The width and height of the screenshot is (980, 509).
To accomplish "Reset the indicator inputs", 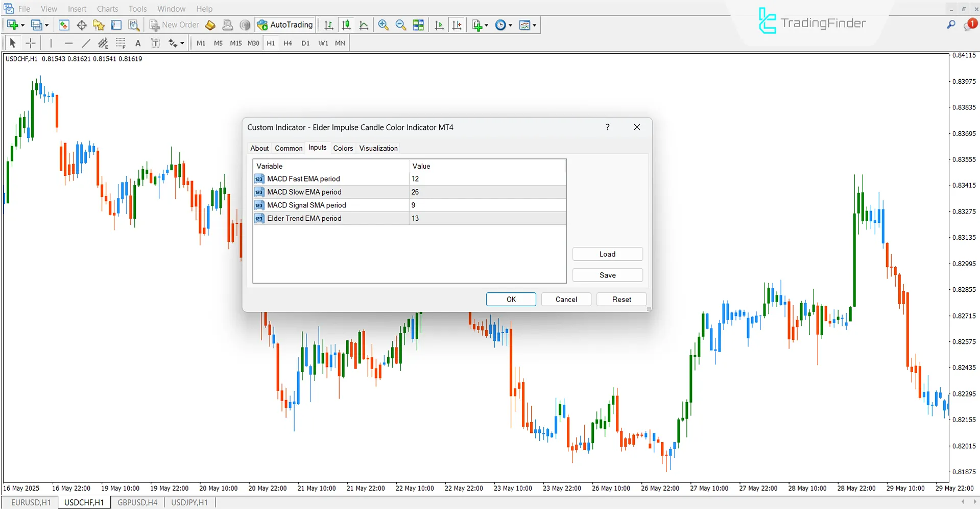I will tap(621, 299).
